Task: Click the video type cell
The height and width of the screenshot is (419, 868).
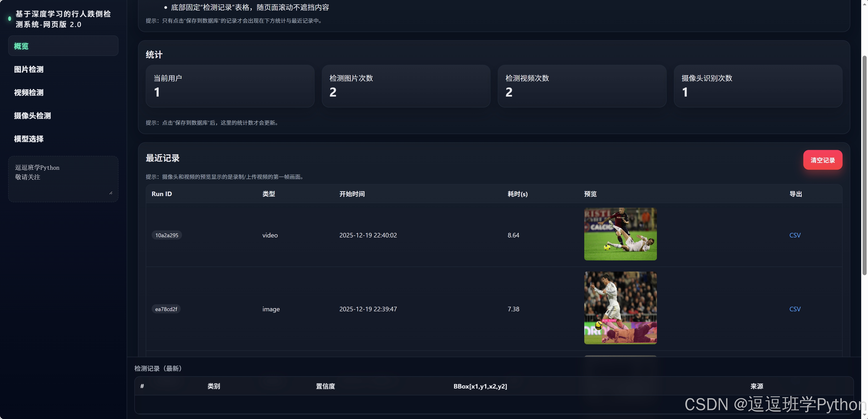Action: click(x=270, y=235)
